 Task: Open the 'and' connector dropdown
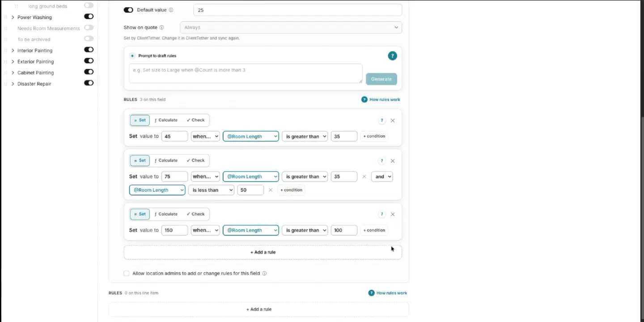pos(382,176)
